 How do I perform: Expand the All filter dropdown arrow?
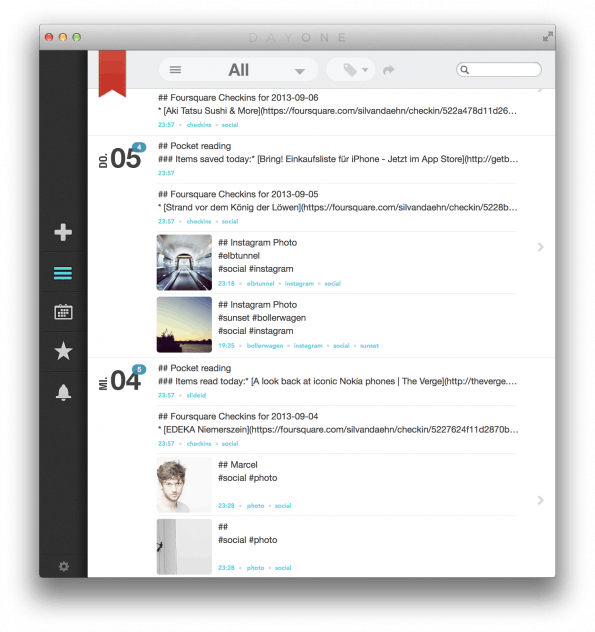[300, 72]
